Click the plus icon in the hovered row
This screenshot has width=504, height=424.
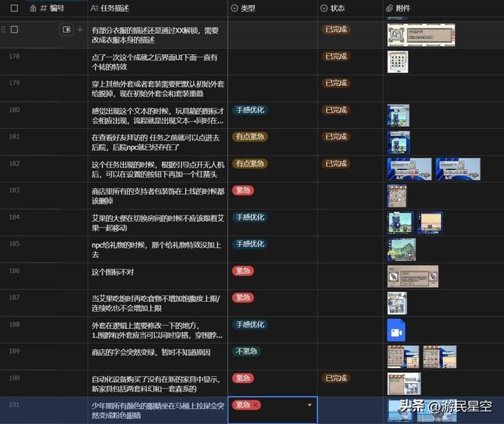[x=80, y=30]
